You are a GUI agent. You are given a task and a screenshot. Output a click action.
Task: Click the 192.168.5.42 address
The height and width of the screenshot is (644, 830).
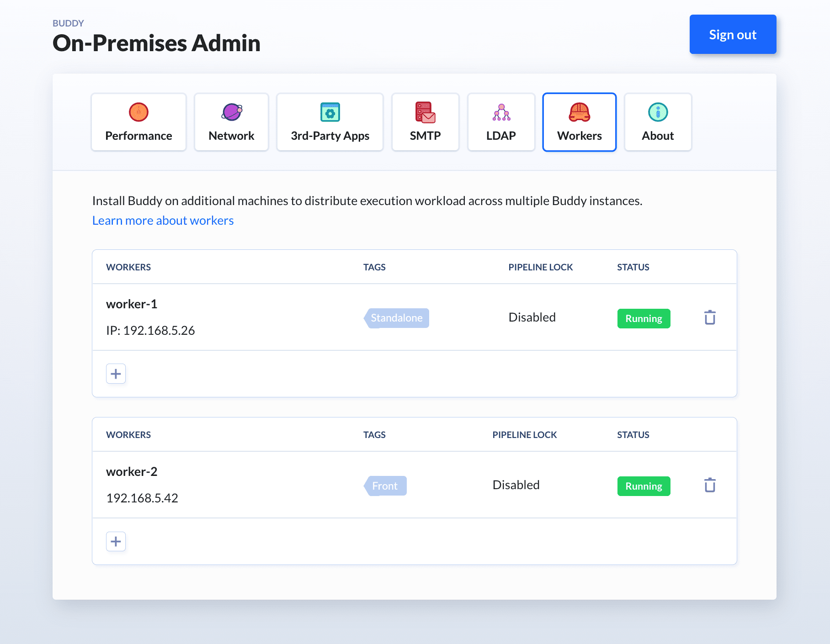[142, 498]
